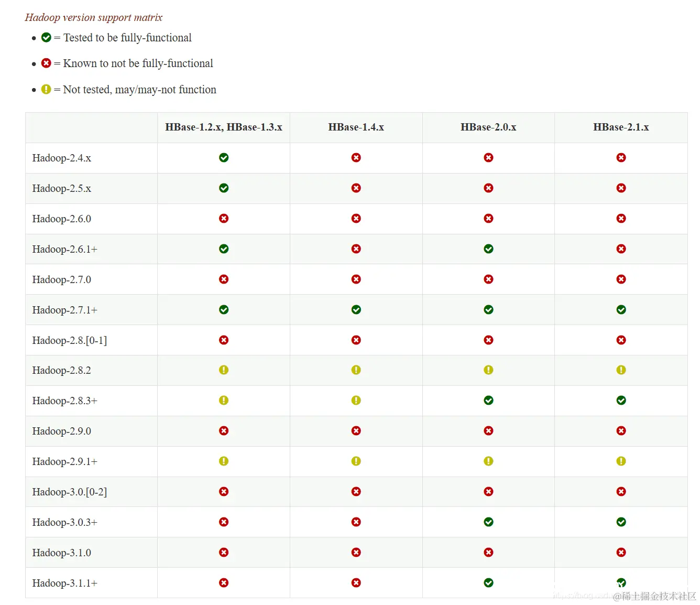Viewport: 700px width, 605px height.
Task: Click the 'Hadoop-2.6.0' row label
Action: pyautogui.click(x=62, y=219)
